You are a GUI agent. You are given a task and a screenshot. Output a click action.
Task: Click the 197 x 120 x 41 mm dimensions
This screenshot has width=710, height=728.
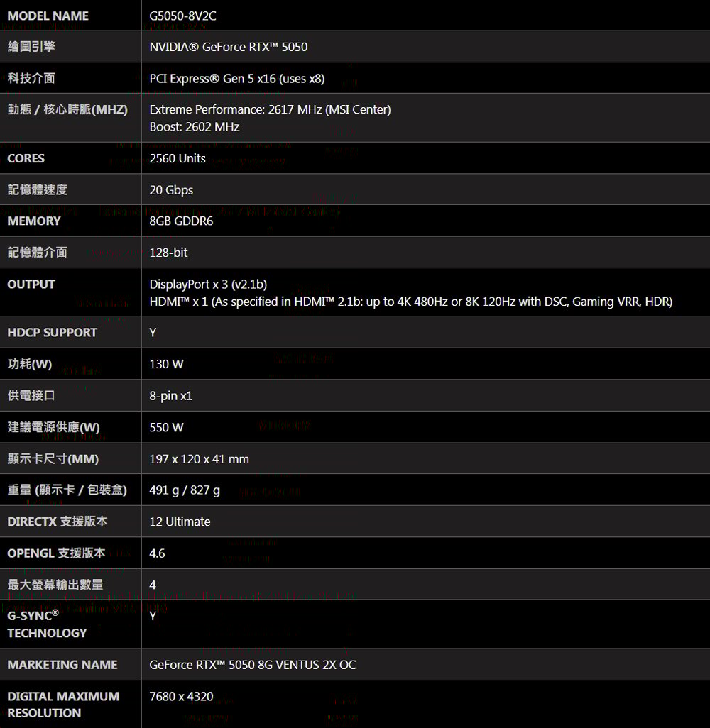pos(199,459)
